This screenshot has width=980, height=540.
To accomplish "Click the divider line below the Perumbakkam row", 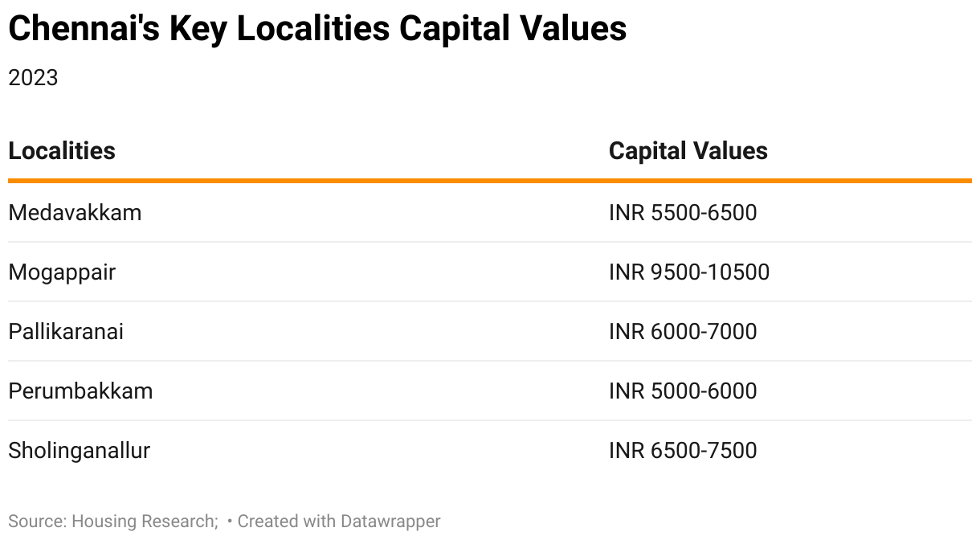I will pyautogui.click(x=490, y=420).
